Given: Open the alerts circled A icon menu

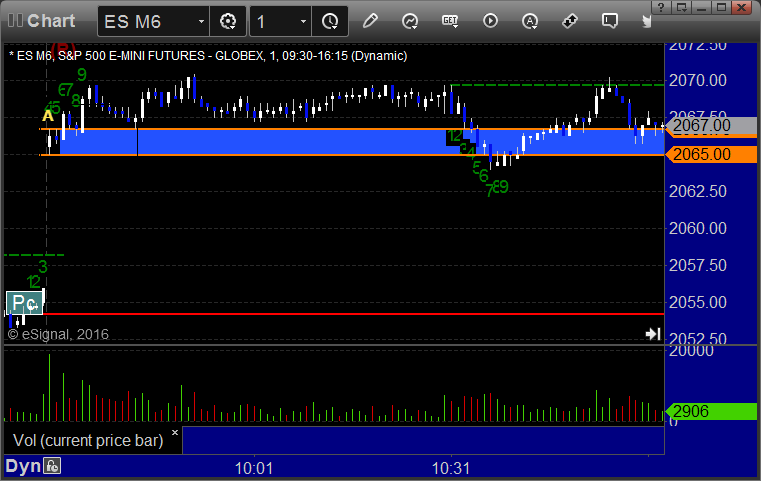Looking at the screenshot, I should point(530,21).
